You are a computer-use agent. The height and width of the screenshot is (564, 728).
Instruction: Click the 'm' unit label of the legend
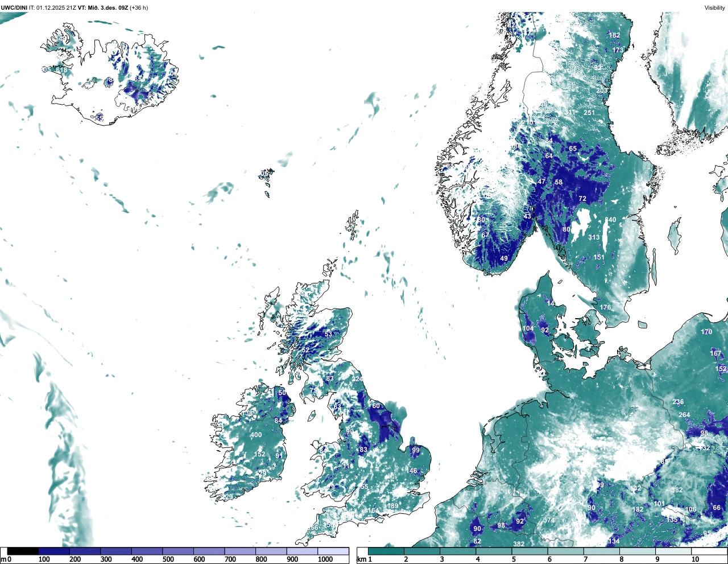click(3, 559)
